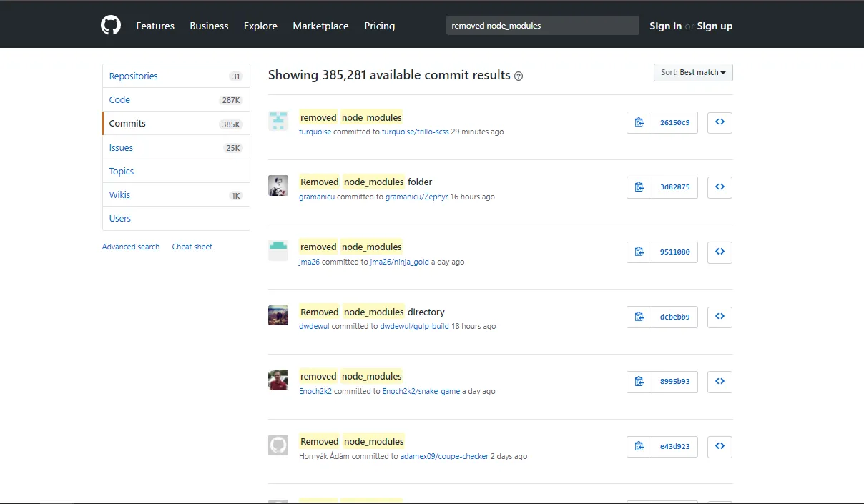The image size is (864, 504).
Task: Filter results by Topics
Action: tap(176, 171)
